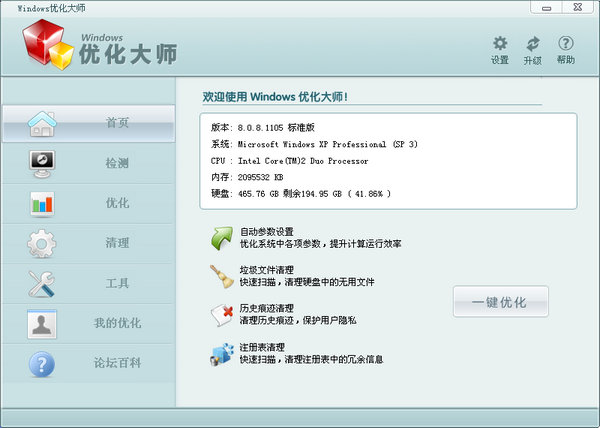The image size is (600, 428).
Task: Click the 历史痕迹清理 paper icon
Action: click(x=222, y=315)
